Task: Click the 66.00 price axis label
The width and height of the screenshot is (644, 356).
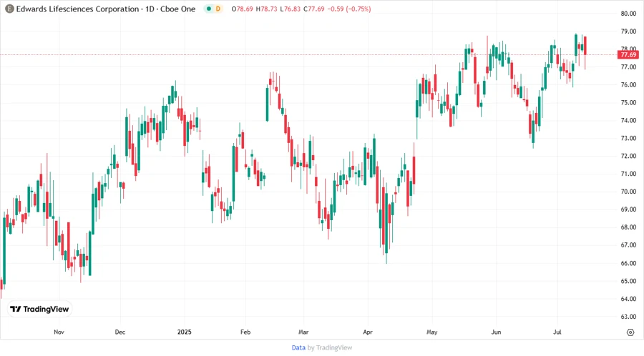Action: pyautogui.click(x=628, y=263)
